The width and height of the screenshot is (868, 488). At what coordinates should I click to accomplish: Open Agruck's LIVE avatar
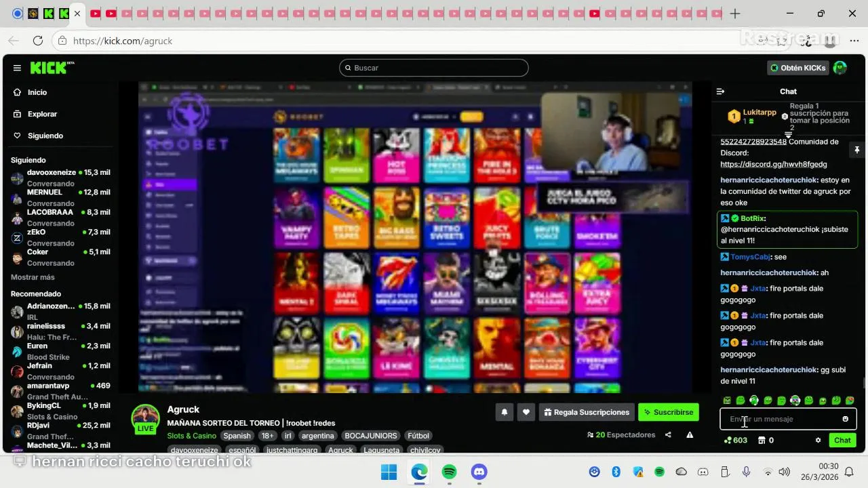(145, 419)
